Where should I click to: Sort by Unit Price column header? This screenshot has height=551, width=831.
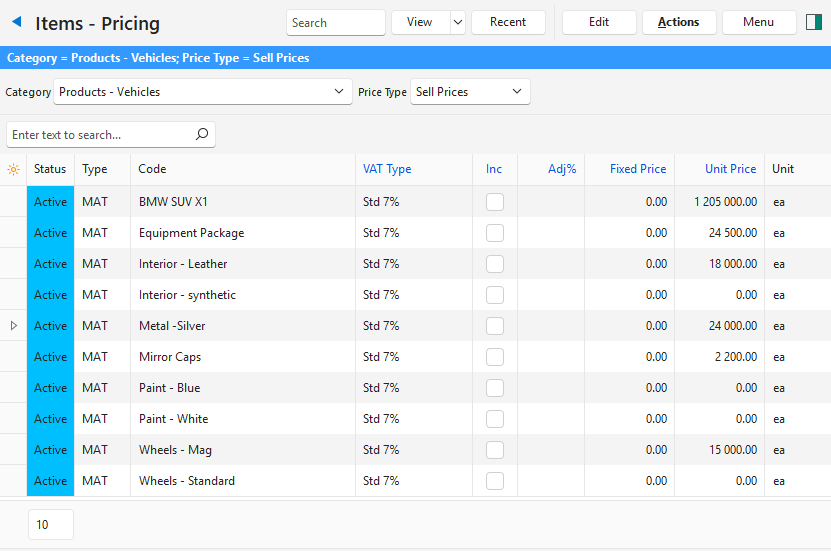(x=730, y=169)
